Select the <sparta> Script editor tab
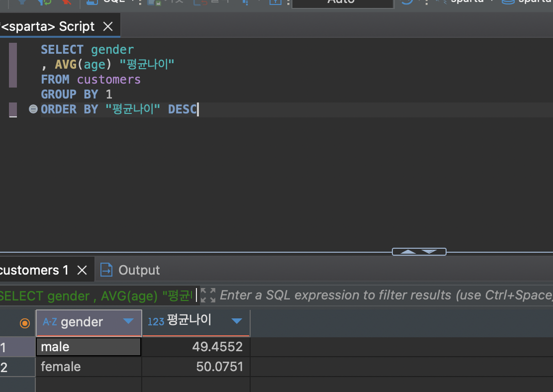553x392 pixels. click(x=47, y=26)
